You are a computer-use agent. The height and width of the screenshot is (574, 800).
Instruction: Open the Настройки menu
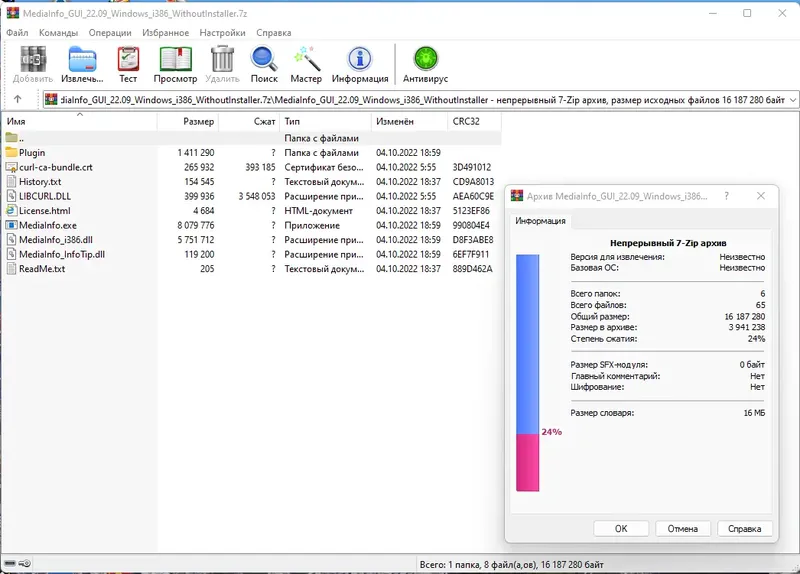[222, 33]
